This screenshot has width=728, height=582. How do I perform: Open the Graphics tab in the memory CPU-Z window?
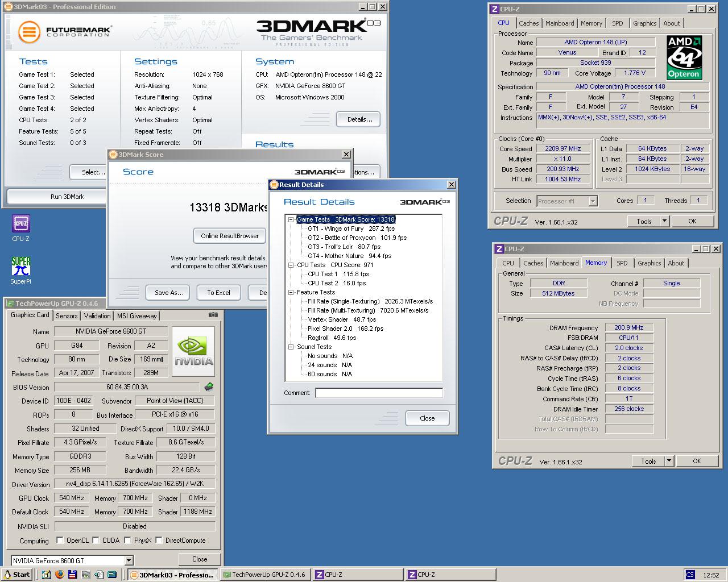[x=649, y=263]
